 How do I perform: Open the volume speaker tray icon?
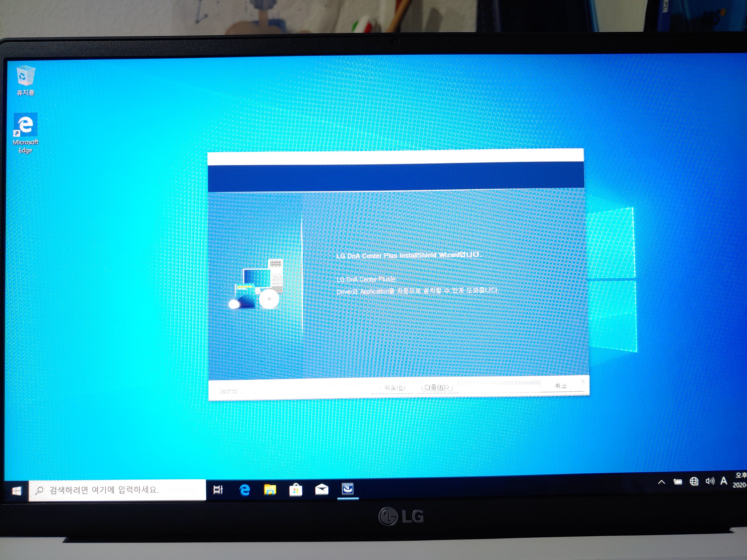[x=710, y=481]
